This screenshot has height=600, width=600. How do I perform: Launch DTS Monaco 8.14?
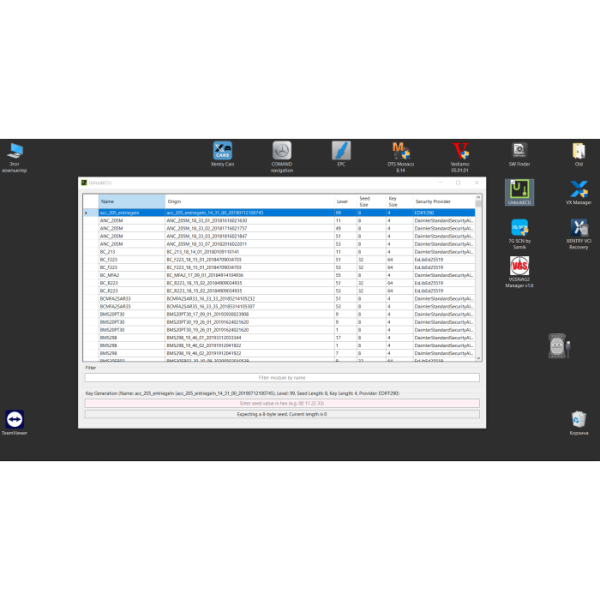400,151
